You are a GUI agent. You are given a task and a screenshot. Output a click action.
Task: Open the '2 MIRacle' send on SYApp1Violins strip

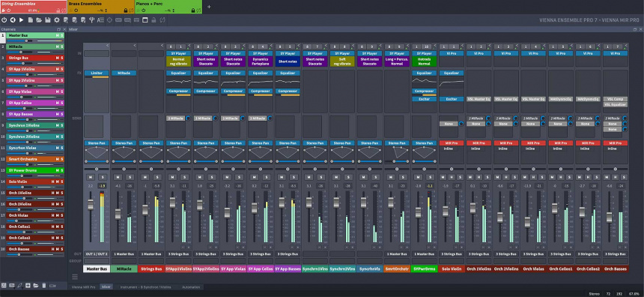(x=176, y=118)
